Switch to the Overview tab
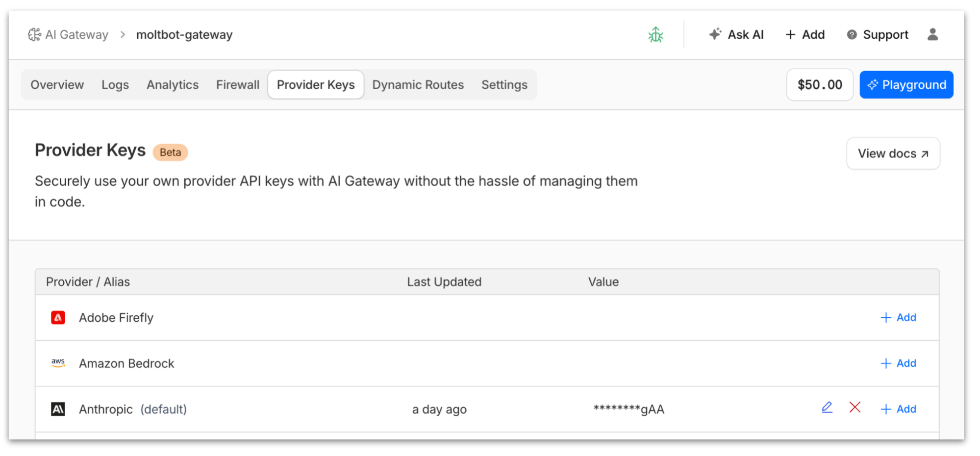 pos(57,85)
